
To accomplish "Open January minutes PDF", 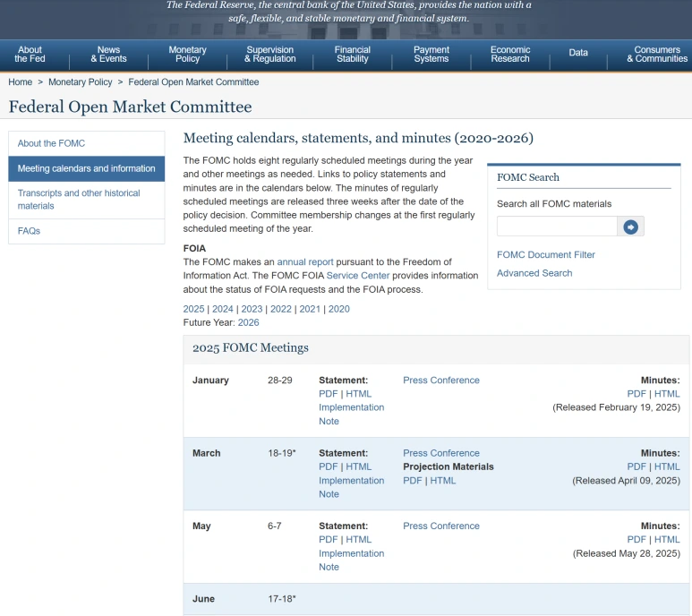I will (636, 394).
